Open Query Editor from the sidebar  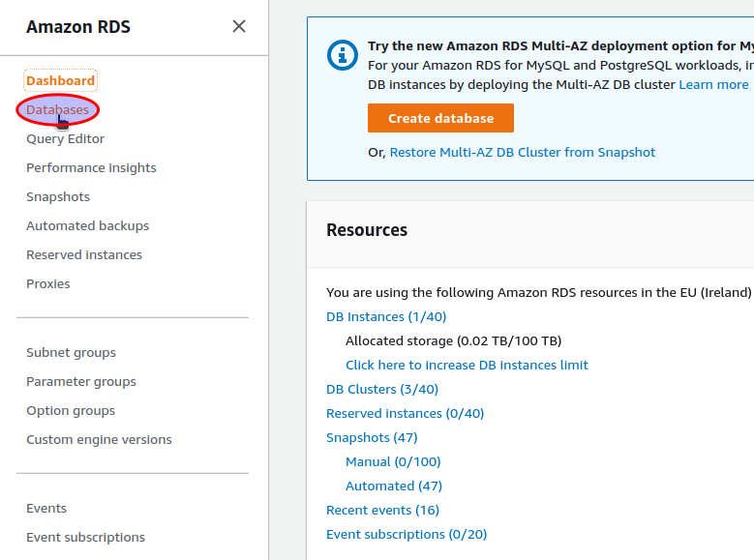tap(66, 139)
